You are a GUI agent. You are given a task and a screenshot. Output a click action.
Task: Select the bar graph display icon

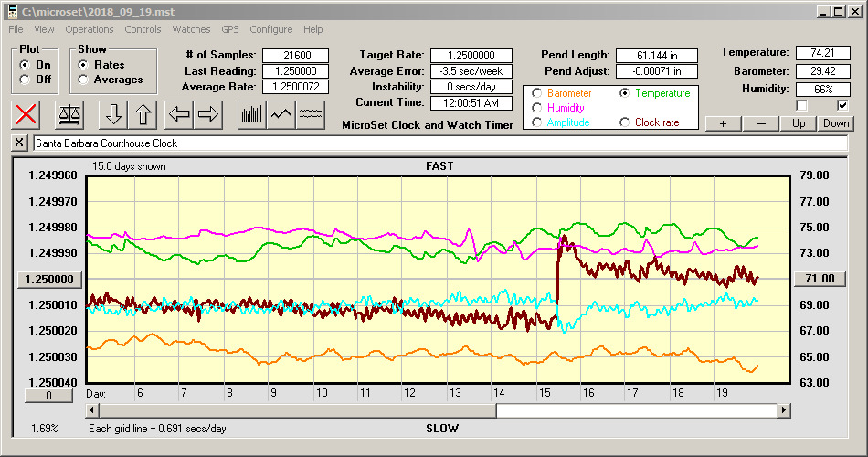252,114
